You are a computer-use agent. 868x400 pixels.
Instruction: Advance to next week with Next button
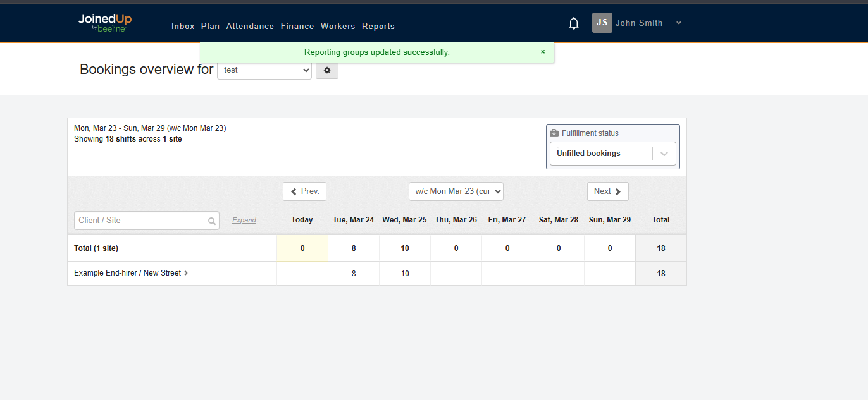607,191
